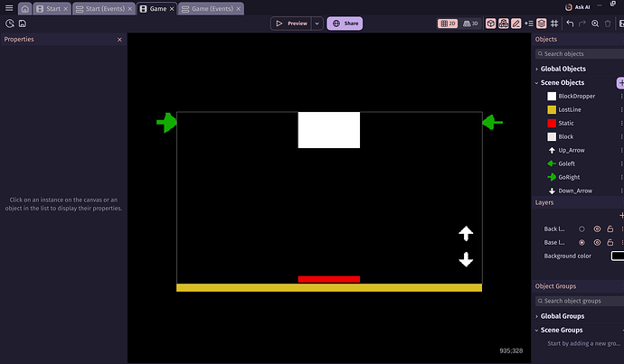
Task: Add a new scene object
Action: 620,83
